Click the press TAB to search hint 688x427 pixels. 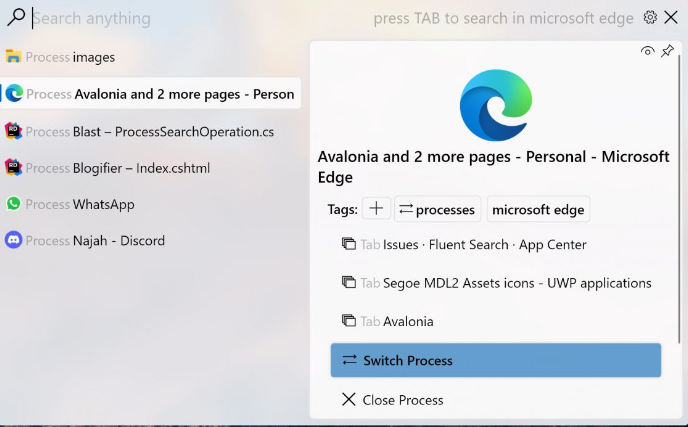[503, 18]
